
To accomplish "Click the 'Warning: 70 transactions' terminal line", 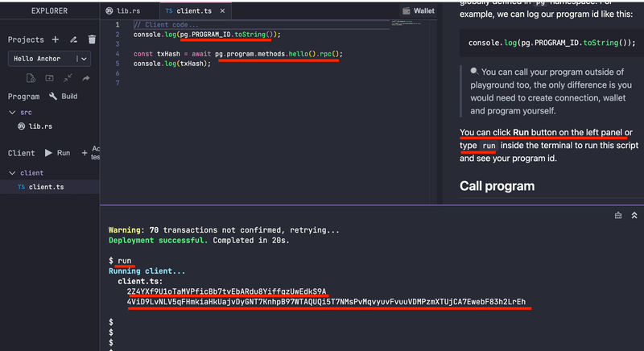I will [224, 230].
